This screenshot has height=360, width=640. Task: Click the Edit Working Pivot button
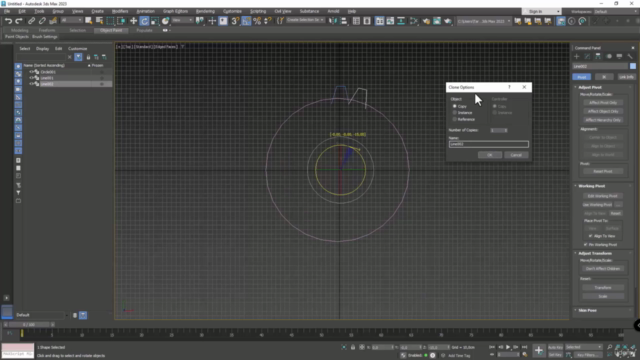(602, 196)
